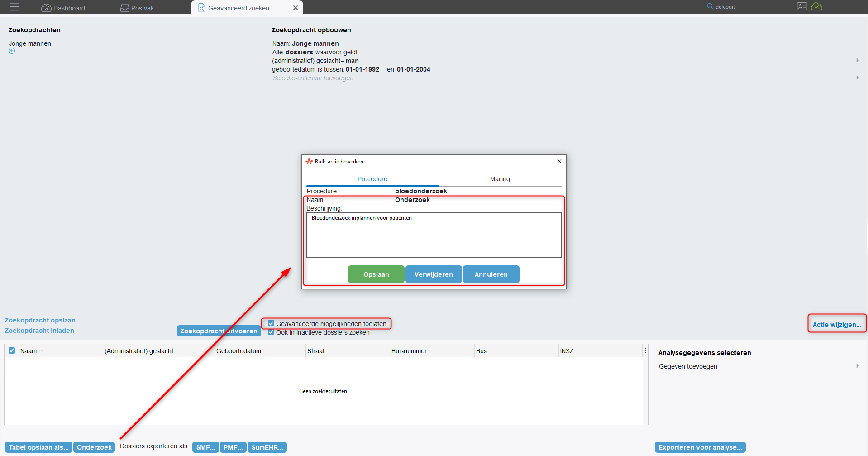Click the Procedure value bloedonderzoek
Viewport: 868px width, 456px height.
pos(421,191)
